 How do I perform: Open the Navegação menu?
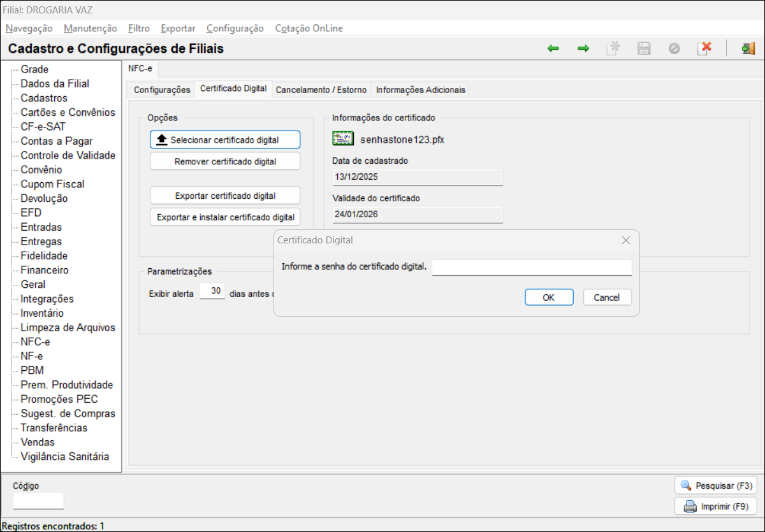(x=29, y=28)
